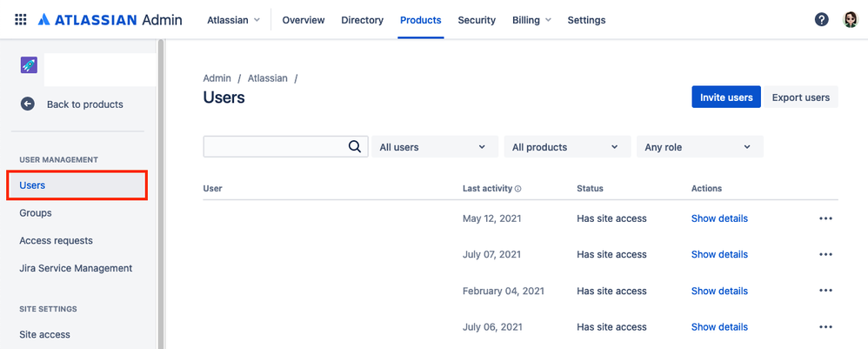This screenshot has width=868, height=349.
Task: Click the rocket site icon
Action: click(29, 65)
